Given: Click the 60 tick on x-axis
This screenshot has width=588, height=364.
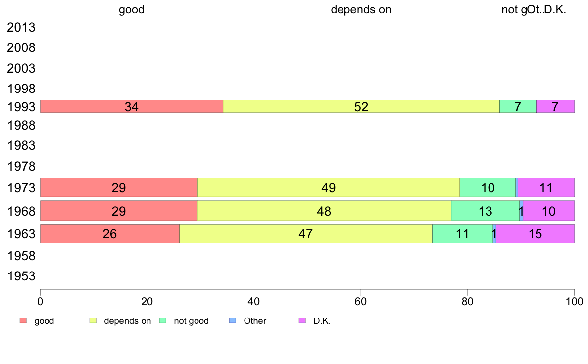Looking at the screenshot, I should [x=360, y=301].
